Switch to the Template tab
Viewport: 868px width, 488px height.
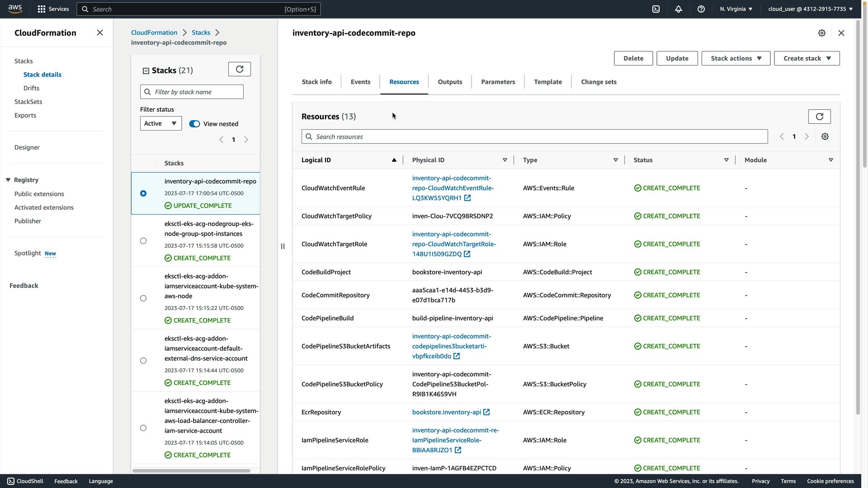(x=547, y=82)
